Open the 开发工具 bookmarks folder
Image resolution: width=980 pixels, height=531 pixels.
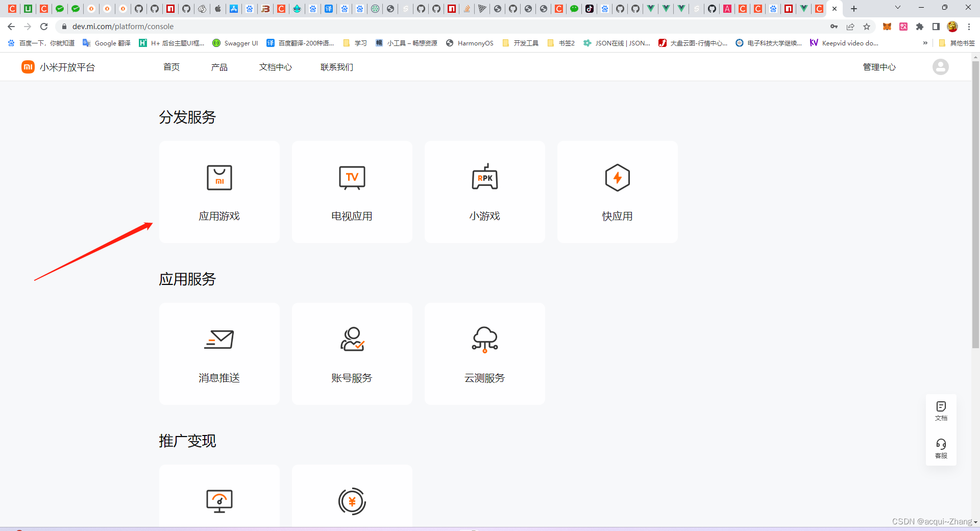521,43
